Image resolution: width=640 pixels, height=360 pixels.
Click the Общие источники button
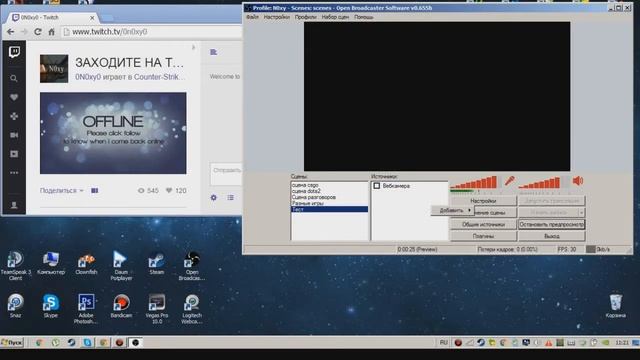(x=483, y=224)
